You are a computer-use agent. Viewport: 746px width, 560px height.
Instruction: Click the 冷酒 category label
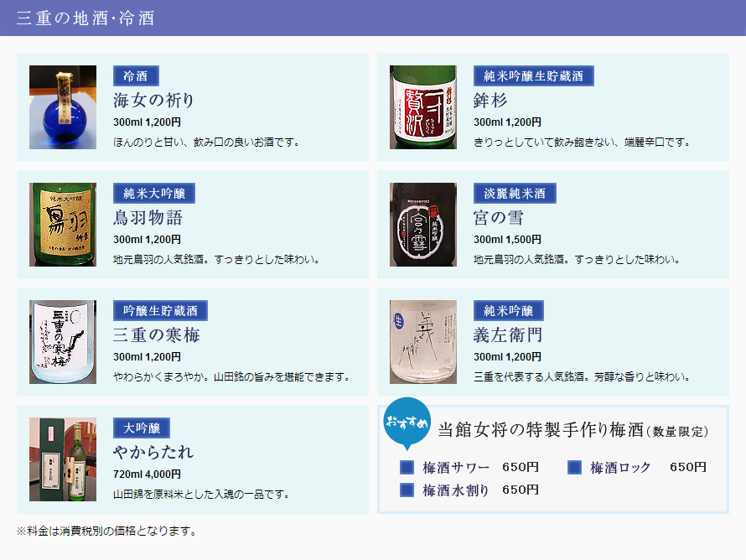point(136,76)
